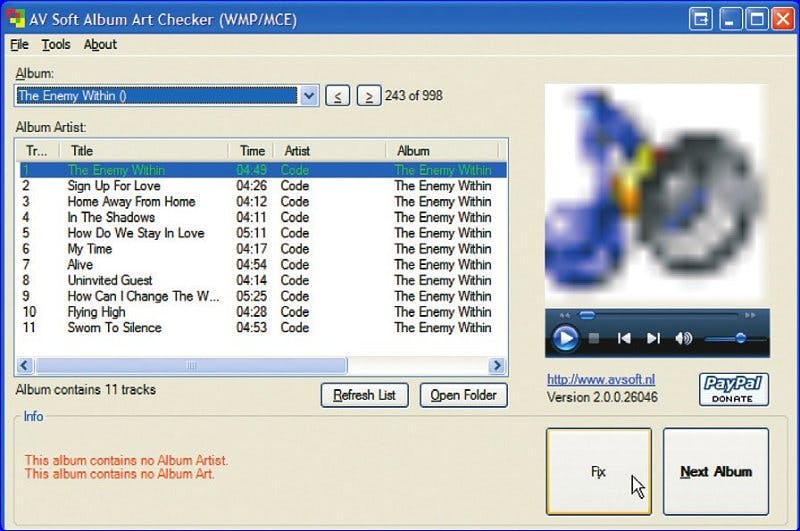Click the track list scroll right arrow
This screenshot has width=800, height=531.
click(497, 365)
